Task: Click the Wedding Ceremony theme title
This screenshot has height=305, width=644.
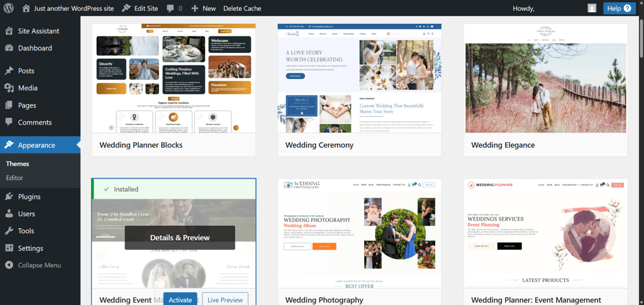Action: [319, 145]
